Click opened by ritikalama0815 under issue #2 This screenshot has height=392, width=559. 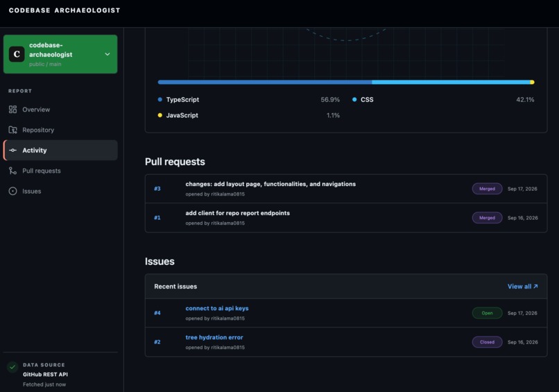coord(215,348)
